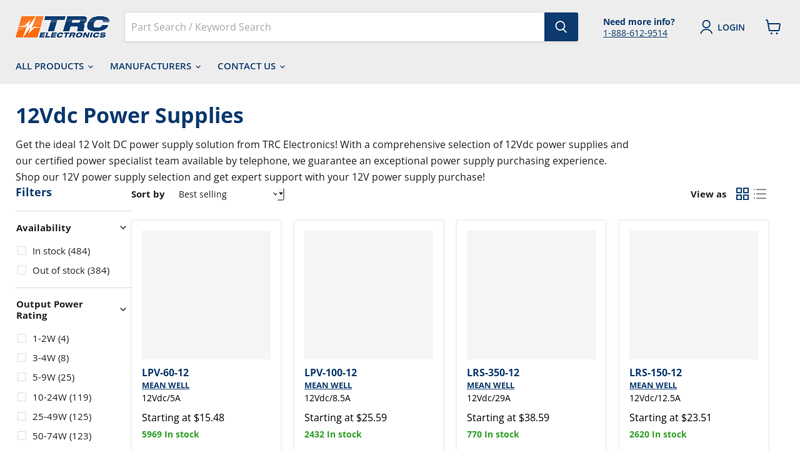Tick the 1-2W output power checkbox
Image resolution: width=800 pixels, height=450 pixels.
[x=22, y=339]
